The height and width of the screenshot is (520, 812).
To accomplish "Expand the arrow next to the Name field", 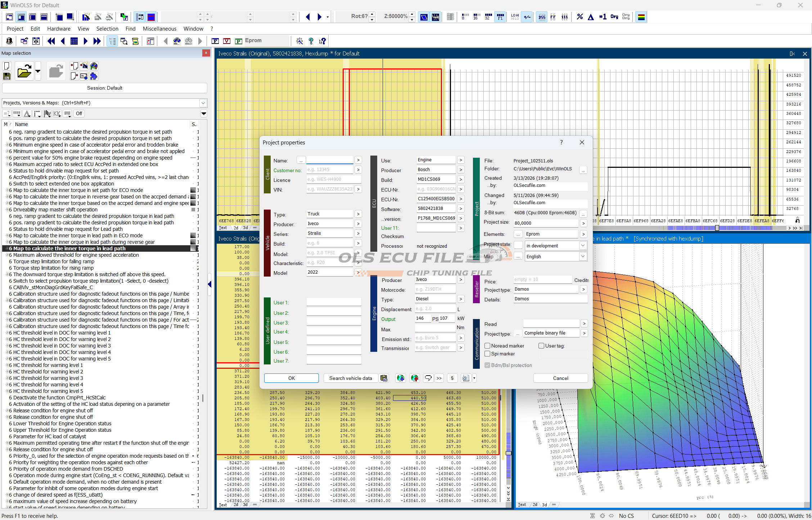I will pos(358,160).
